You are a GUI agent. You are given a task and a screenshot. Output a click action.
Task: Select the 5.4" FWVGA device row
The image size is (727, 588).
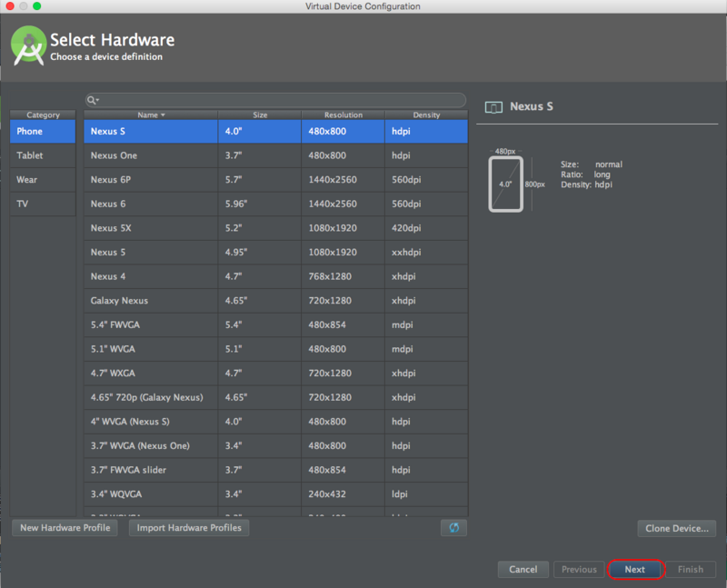[276, 324]
